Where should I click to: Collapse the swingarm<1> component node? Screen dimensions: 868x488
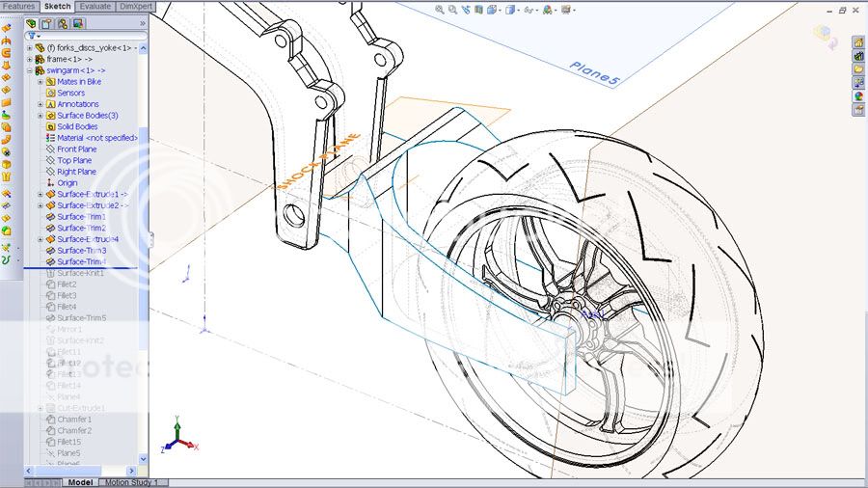click(30, 70)
